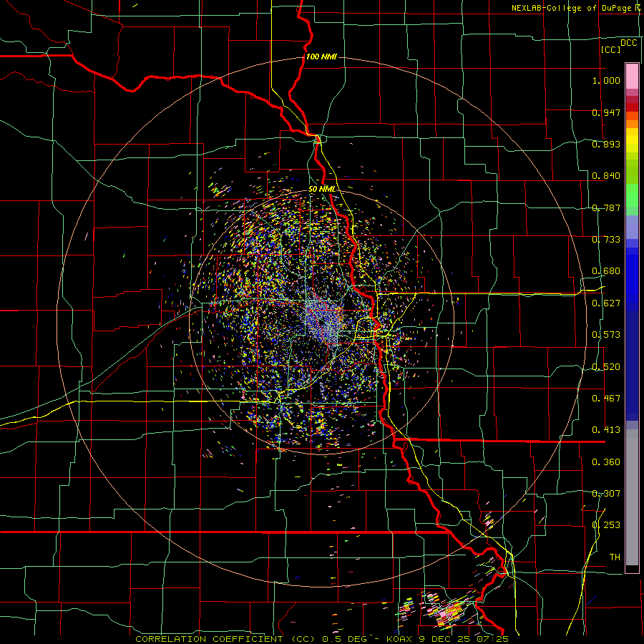644x644 pixels.
Task: Select the 0.947 scale value
Action: click(x=606, y=112)
